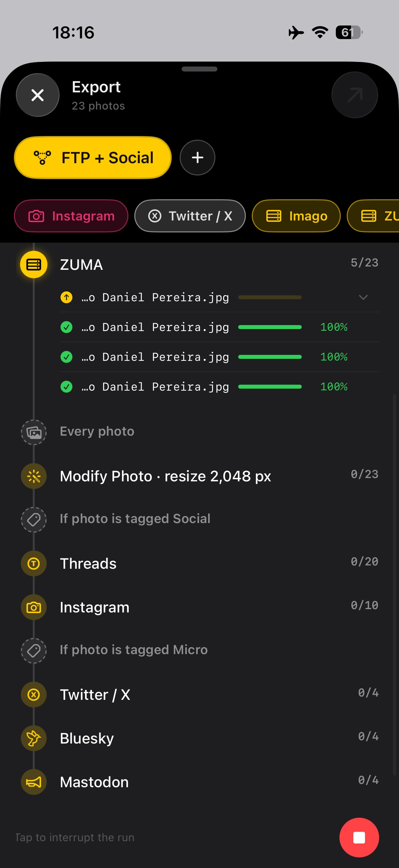Viewport: 399px width, 868px height.
Task: Tap the If photo is tagged Social icon
Action: point(34,520)
